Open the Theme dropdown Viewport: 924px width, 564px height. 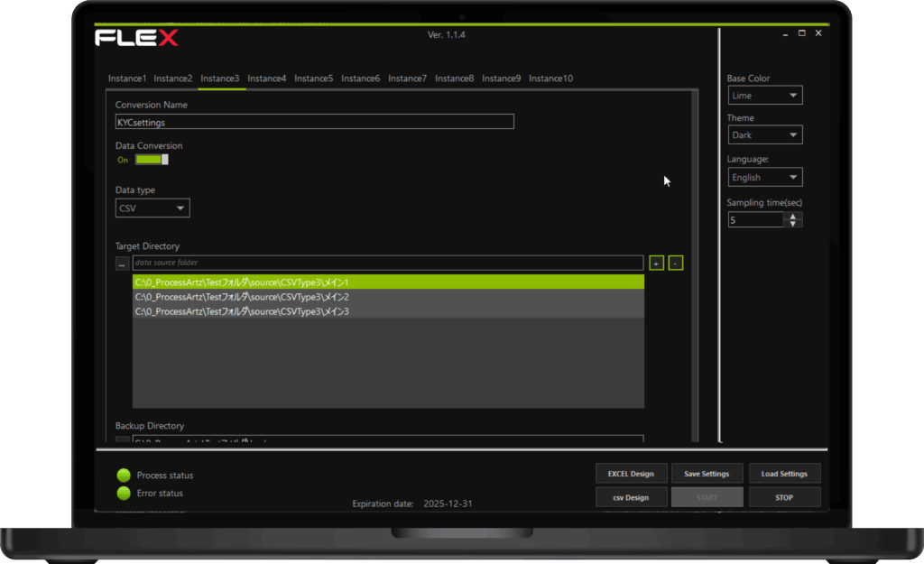tap(764, 135)
